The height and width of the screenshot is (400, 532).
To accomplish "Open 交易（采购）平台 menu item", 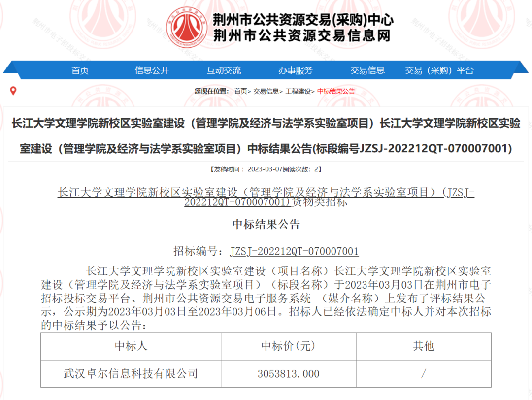I will [439, 70].
